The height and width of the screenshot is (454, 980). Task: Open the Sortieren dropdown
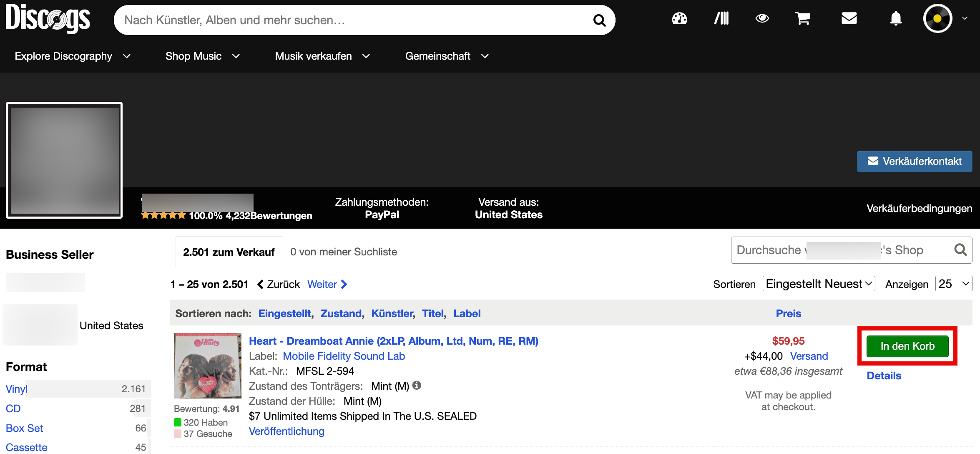click(819, 284)
